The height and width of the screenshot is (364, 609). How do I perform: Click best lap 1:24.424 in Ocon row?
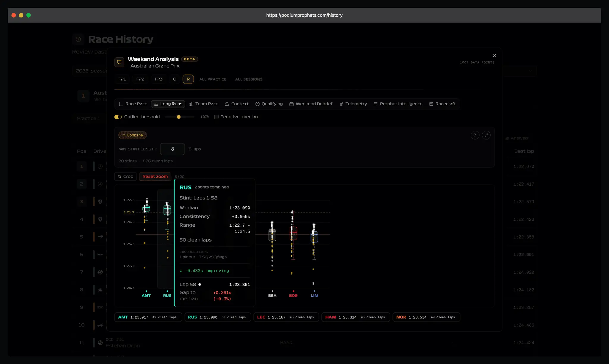524,343
